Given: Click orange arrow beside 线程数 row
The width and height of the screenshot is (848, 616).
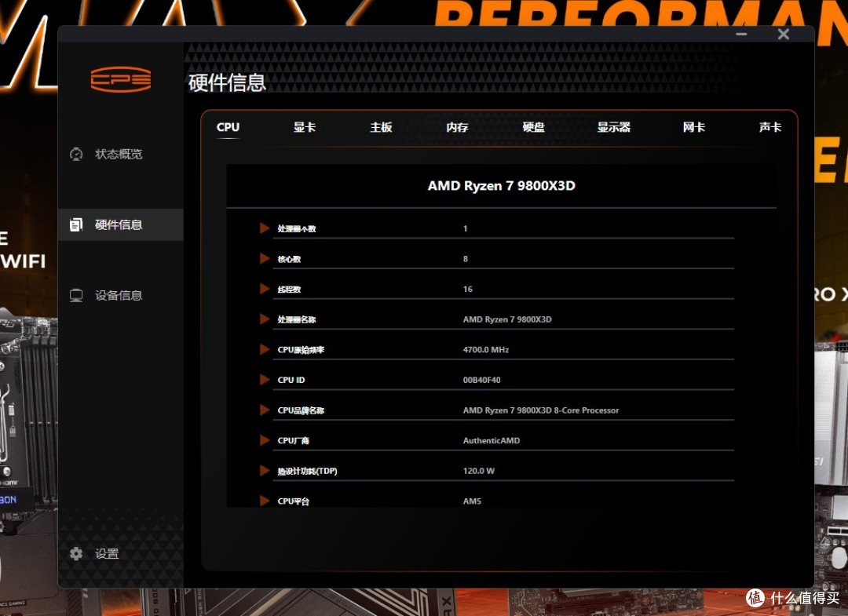Looking at the screenshot, I should [x=265, y=289].
